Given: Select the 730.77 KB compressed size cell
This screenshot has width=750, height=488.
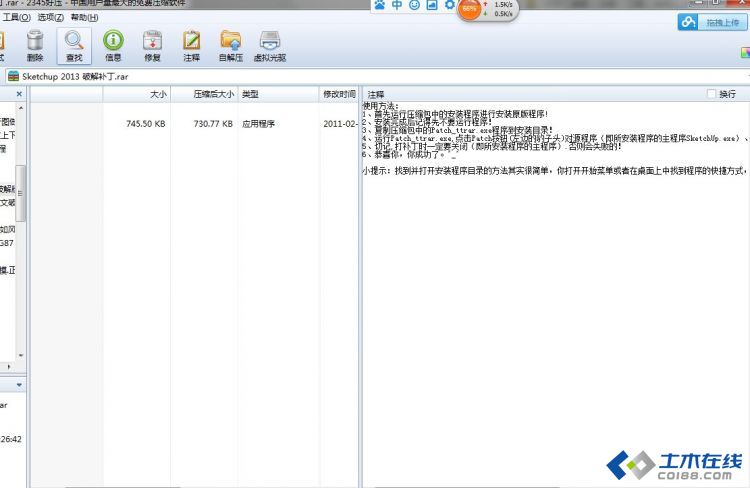Looking at the screenshot, I should (213, 123).
